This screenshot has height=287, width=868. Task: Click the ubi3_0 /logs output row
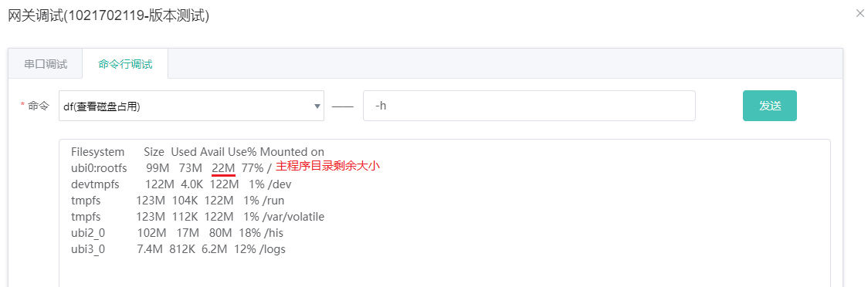(x=178, y=249)
